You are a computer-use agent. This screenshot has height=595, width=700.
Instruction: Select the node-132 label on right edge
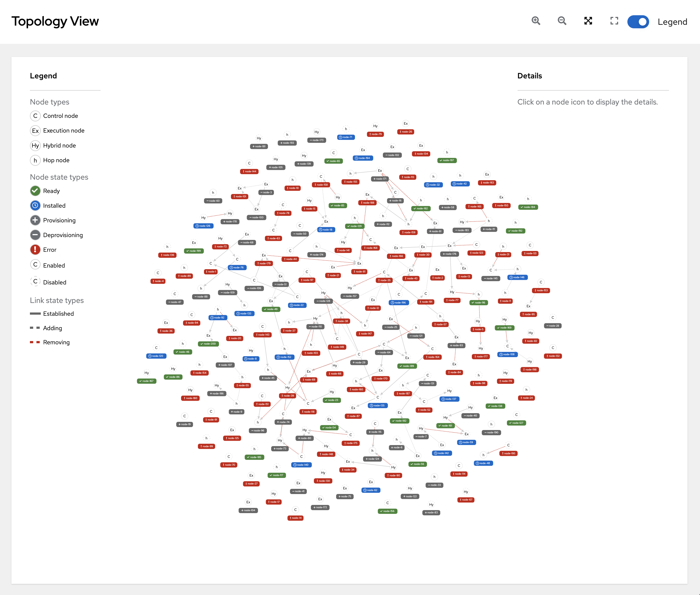coord(553,356)
